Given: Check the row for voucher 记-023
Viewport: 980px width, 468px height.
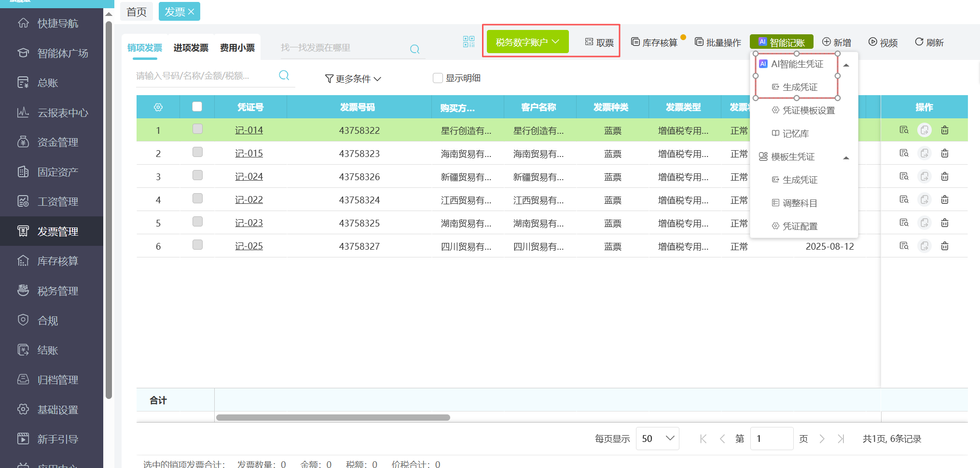Looking at the screenshot, I should pyautogui.click(x=197, y=222).
